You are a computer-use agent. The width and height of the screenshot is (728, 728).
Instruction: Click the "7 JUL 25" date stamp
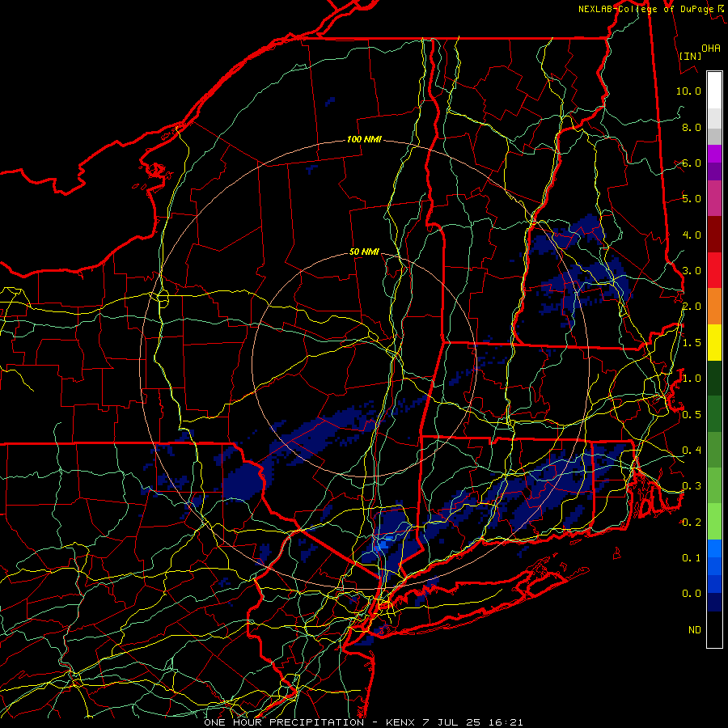pos(453,722)
